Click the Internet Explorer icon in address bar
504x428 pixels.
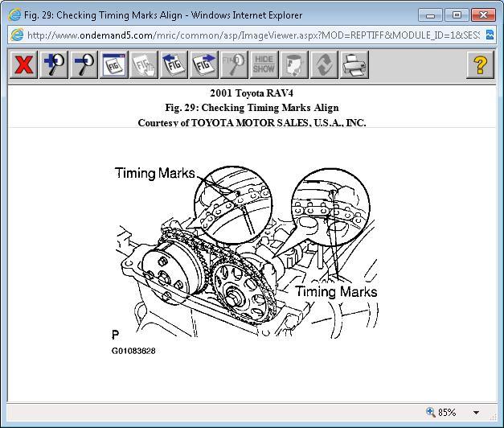point(17,35)
